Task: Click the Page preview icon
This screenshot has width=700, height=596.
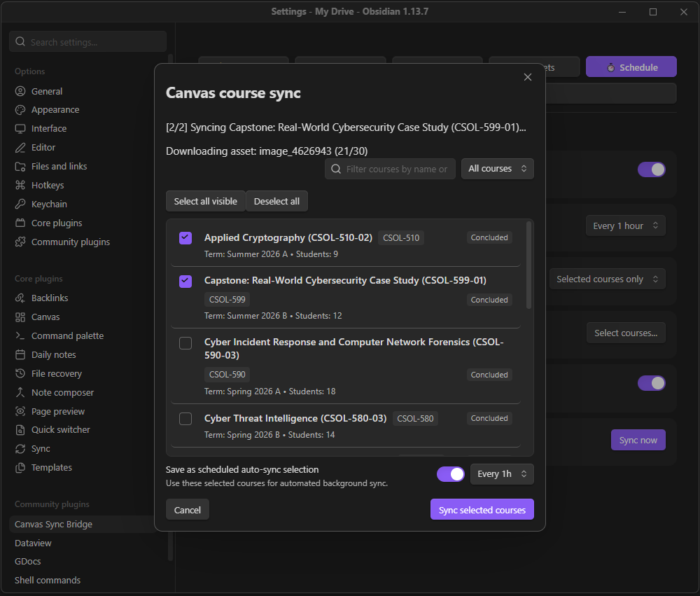Action: coord(20,411)
